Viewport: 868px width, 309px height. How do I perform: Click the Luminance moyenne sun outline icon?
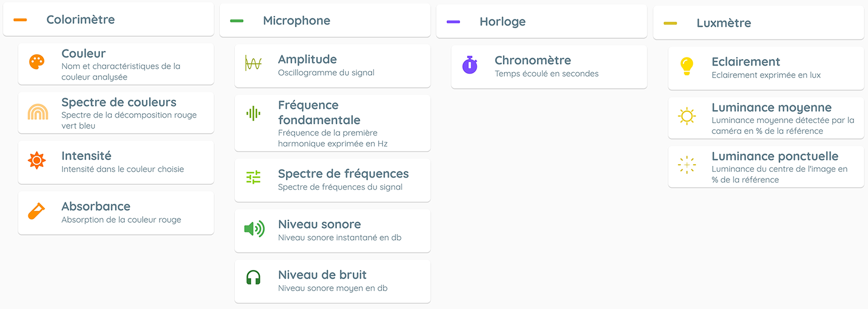tap(687, 116)
